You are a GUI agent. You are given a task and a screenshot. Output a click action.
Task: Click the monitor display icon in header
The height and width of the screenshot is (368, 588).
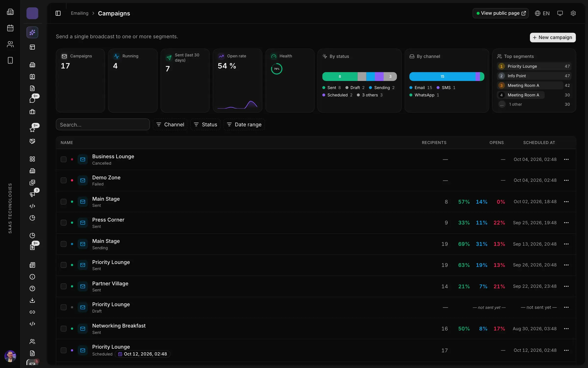point(560,13)
